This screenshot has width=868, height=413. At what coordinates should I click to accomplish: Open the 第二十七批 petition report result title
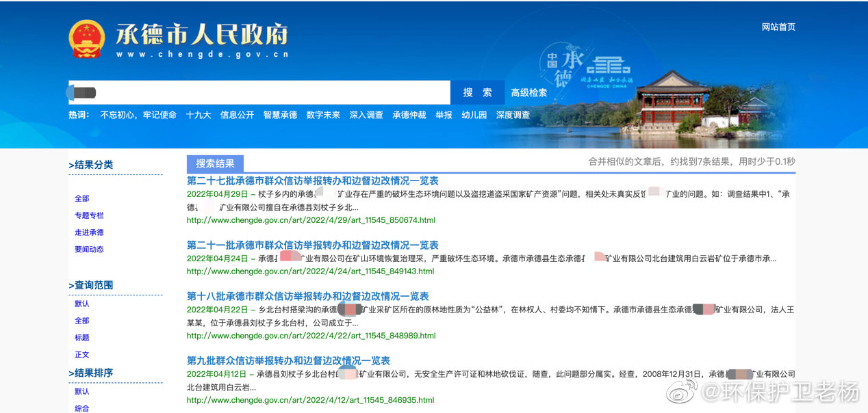313,181
